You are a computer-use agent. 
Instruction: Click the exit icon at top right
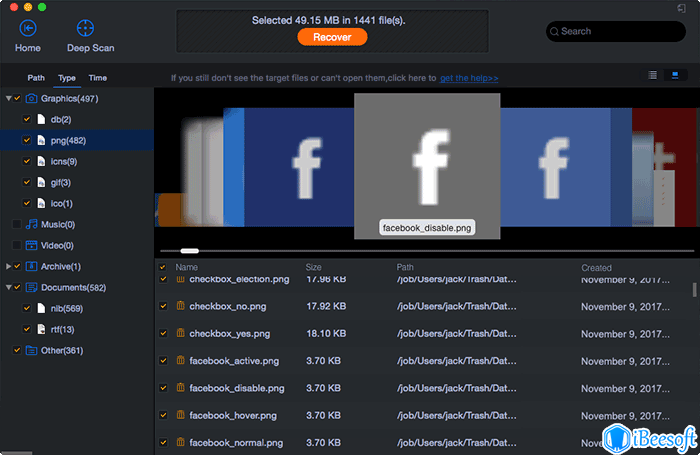[681, 8]
